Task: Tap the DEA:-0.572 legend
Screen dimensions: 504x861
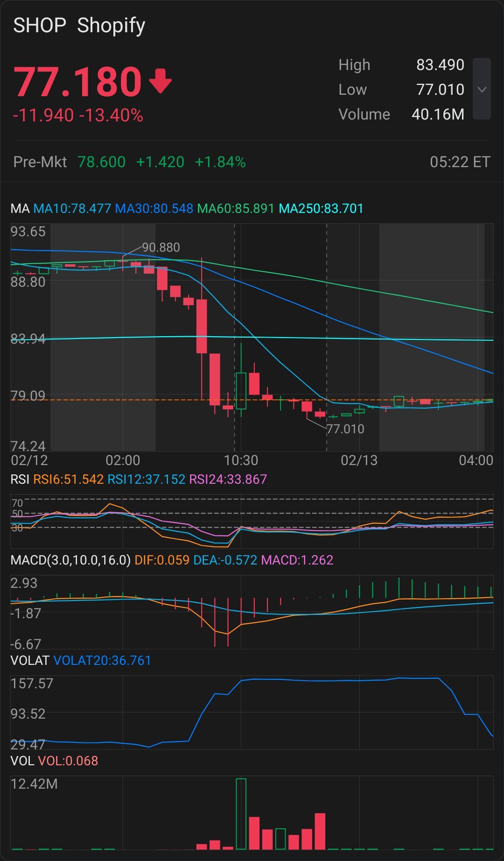Action: (x=225, y=560)
